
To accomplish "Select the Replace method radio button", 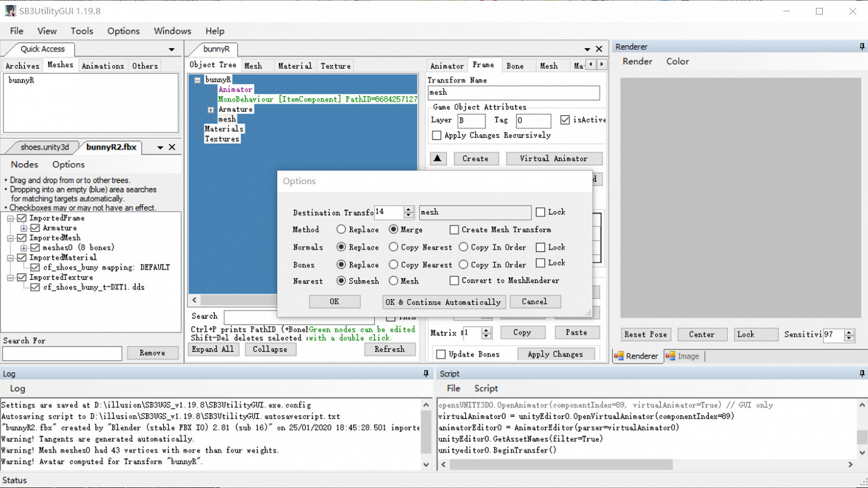I will 341,230.
